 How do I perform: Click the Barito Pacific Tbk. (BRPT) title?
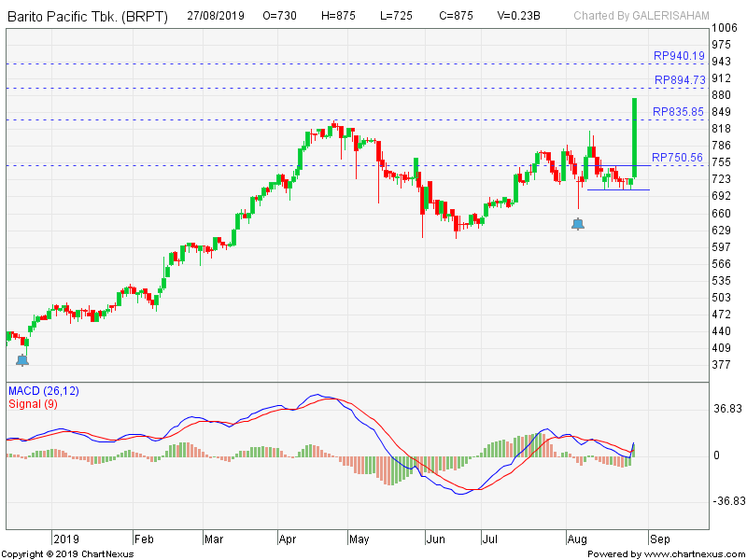click(x=89, y=15)
